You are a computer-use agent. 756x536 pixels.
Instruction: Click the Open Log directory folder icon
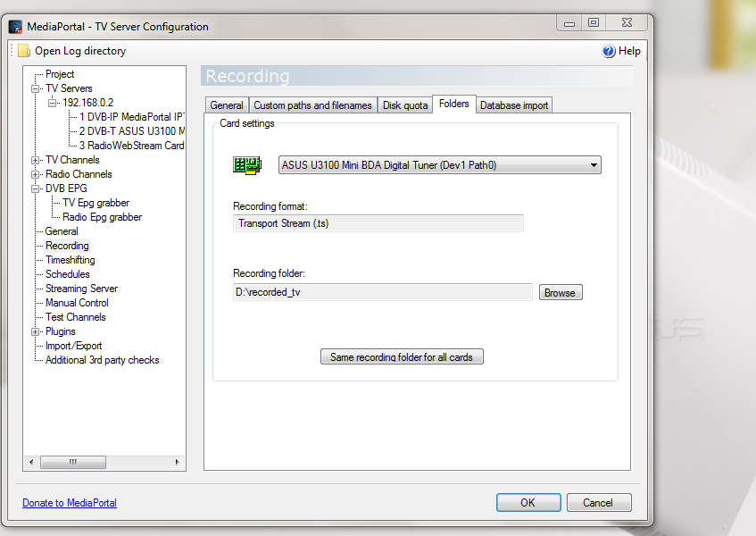click(x=24, y=51)
